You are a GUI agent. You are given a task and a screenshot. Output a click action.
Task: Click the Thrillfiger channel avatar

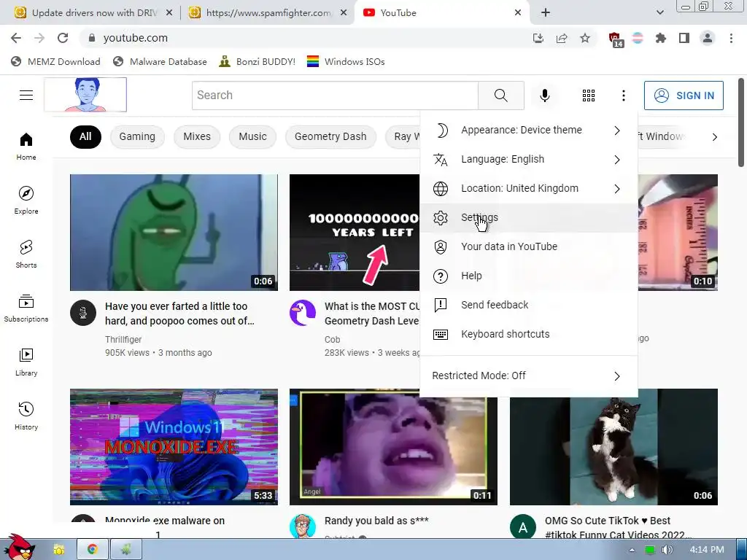click(83, 313)
